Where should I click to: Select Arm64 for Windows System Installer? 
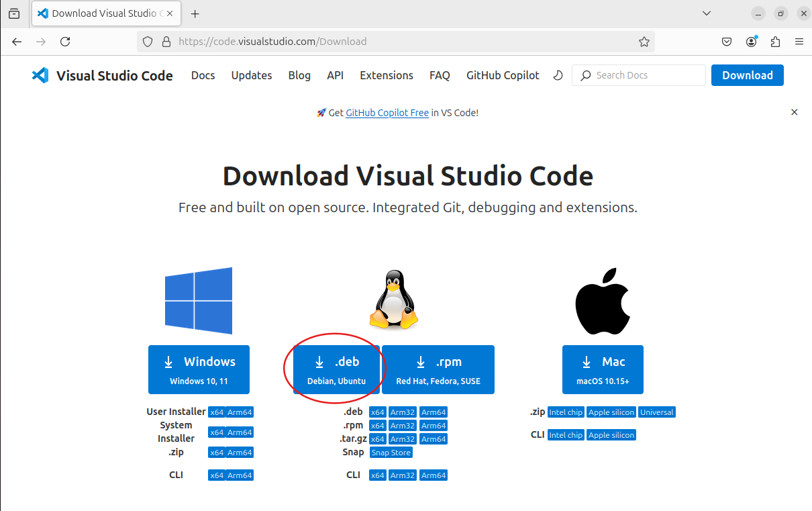pyautogui.click(x=240, y=432)
